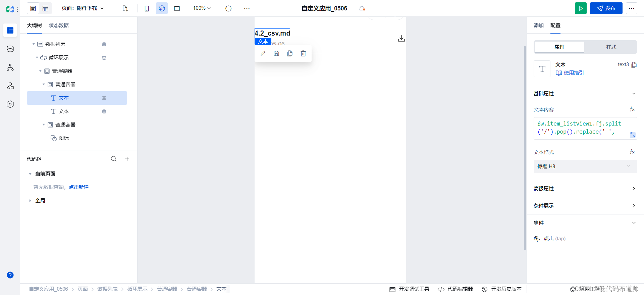Open the 使用指引 link
This screenshot has height=295, width=644.
570,73
